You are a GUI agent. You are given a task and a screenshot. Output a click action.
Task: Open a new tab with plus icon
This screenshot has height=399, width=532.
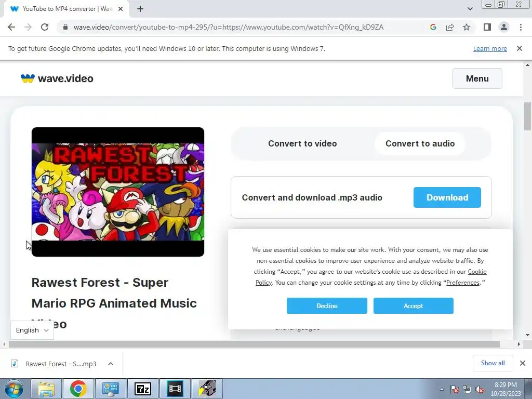tap(140, 9)
